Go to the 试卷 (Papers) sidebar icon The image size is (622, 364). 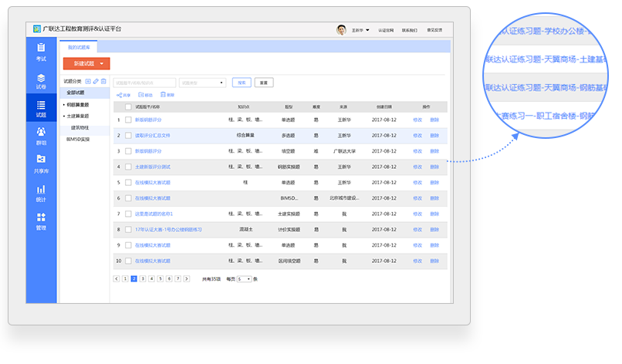[x=41, y=81]
